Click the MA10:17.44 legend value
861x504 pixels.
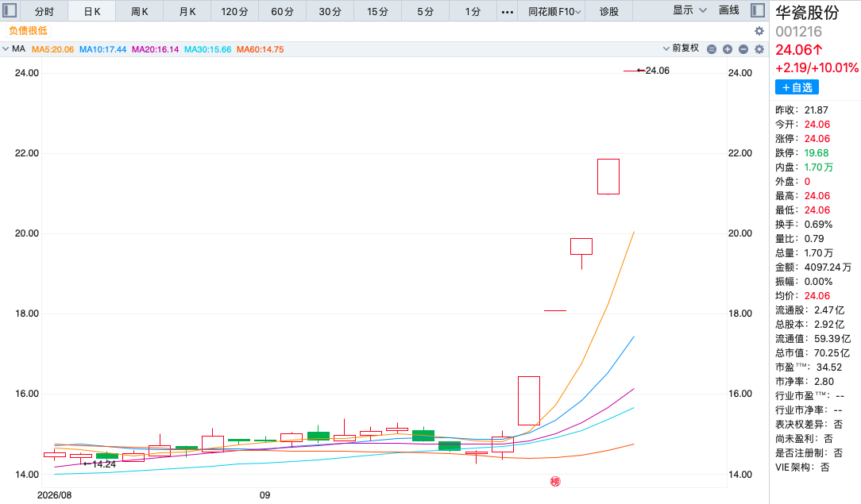click(x=102, y=49)
